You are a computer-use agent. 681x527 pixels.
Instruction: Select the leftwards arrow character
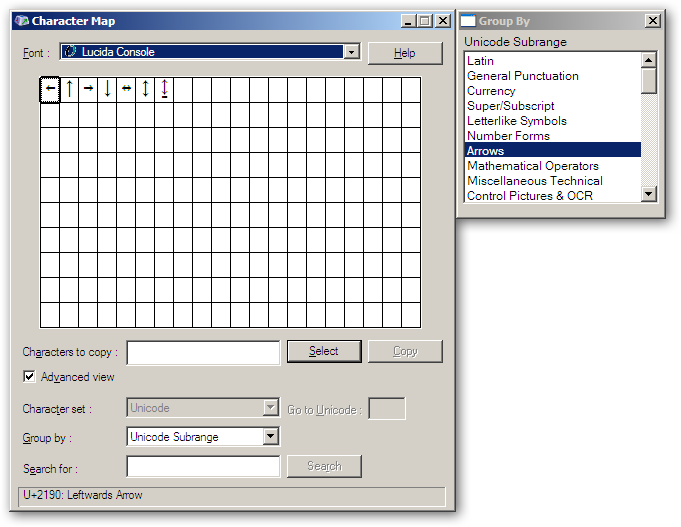(50, 89)
